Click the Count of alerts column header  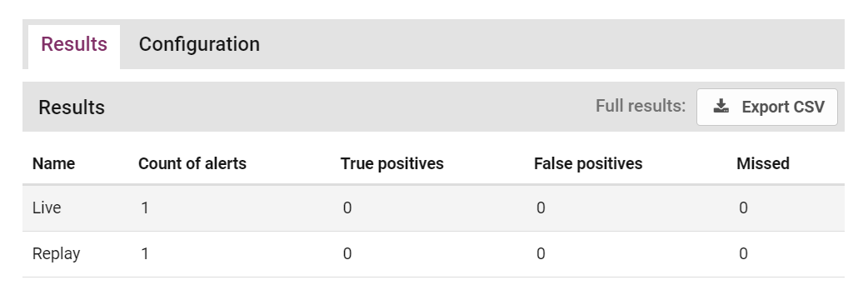point(192,164)
